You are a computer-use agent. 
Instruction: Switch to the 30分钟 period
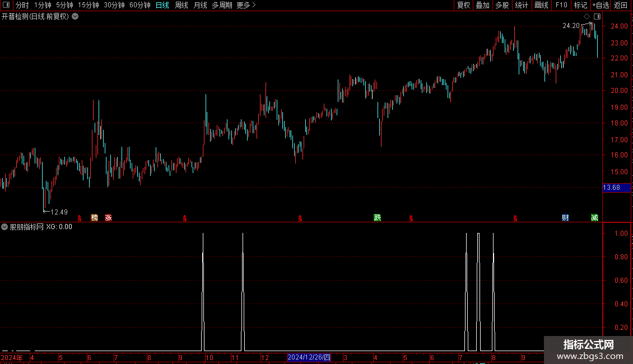tap(114, 5)
